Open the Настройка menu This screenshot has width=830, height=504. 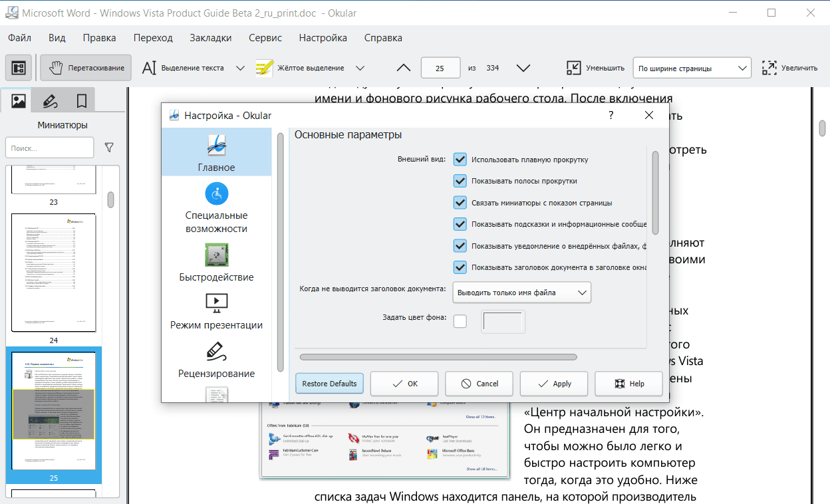323,38
